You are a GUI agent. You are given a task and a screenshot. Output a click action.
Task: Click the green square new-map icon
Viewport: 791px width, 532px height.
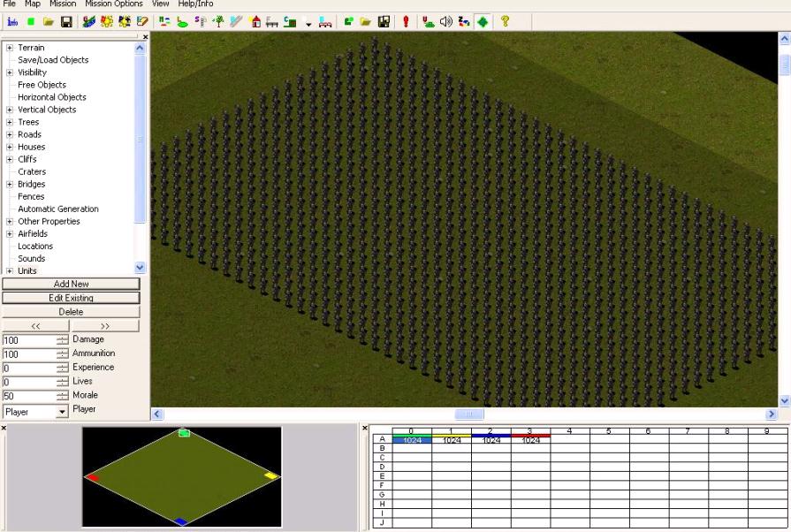pos(31,22)
